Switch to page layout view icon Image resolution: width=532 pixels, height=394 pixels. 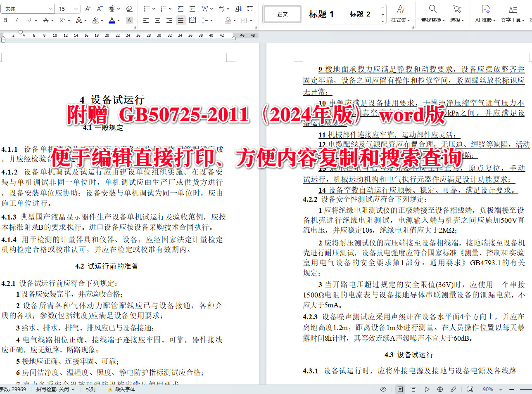[400, 389]
